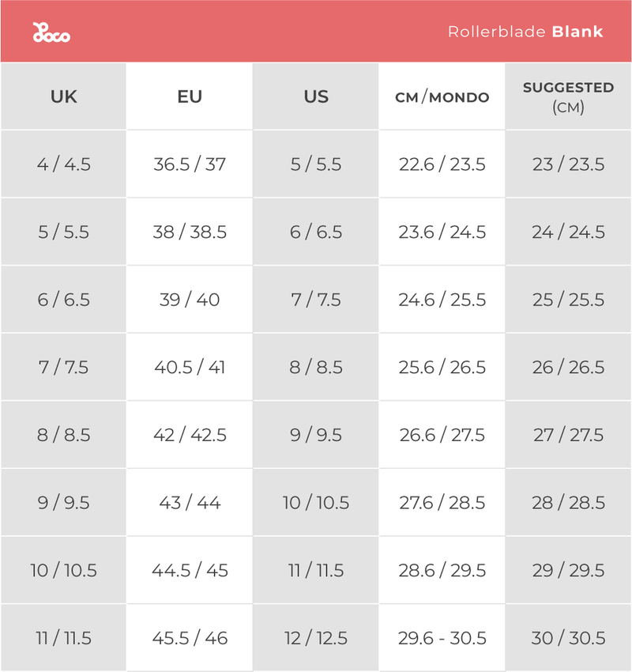Viewport: 632px width, 672px height.
Task: Select EU size 43 / 44 cell
Action: click(190, 503)
